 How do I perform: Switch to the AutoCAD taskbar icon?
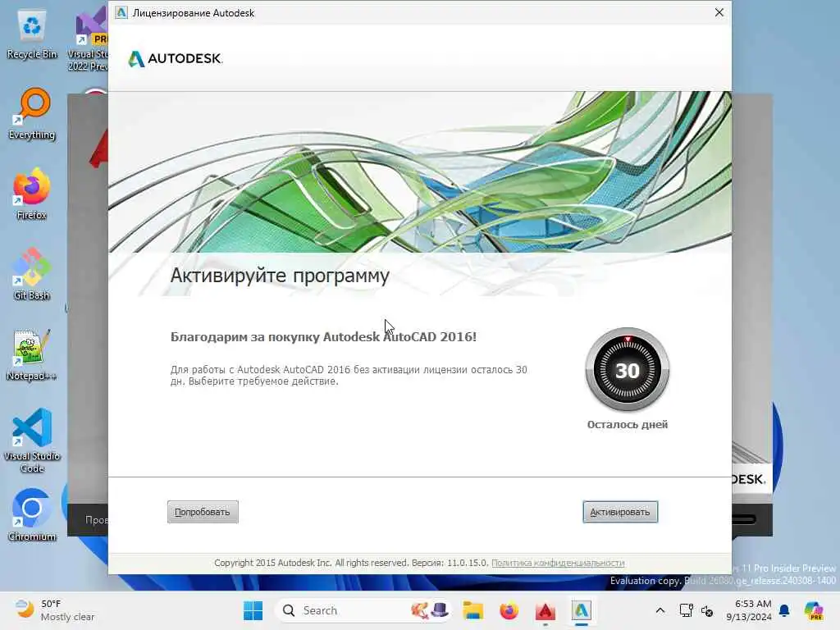(545, 610)
